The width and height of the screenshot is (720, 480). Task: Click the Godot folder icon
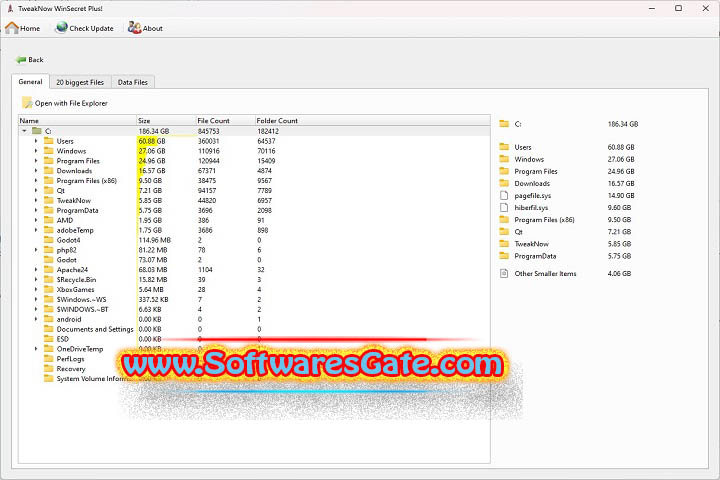coord(49,260)
